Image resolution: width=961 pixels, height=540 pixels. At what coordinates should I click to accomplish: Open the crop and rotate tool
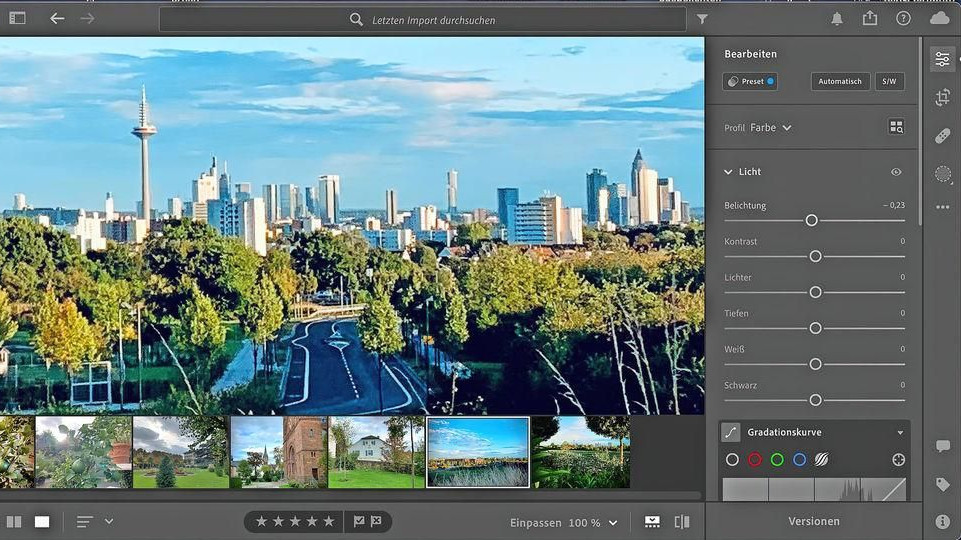pos(942,97)
